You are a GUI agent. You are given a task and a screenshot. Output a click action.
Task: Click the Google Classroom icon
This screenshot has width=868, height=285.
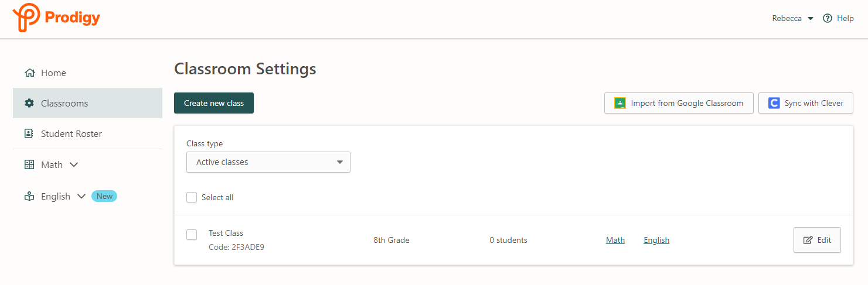click(619, 103)
